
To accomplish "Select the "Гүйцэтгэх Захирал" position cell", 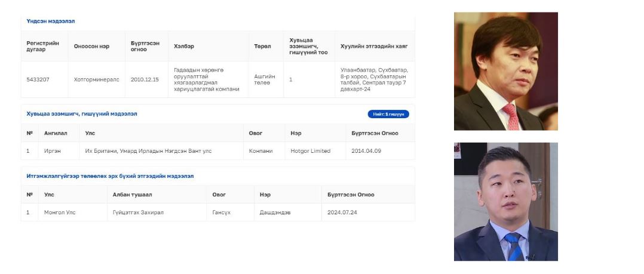I will pos(138,213).
